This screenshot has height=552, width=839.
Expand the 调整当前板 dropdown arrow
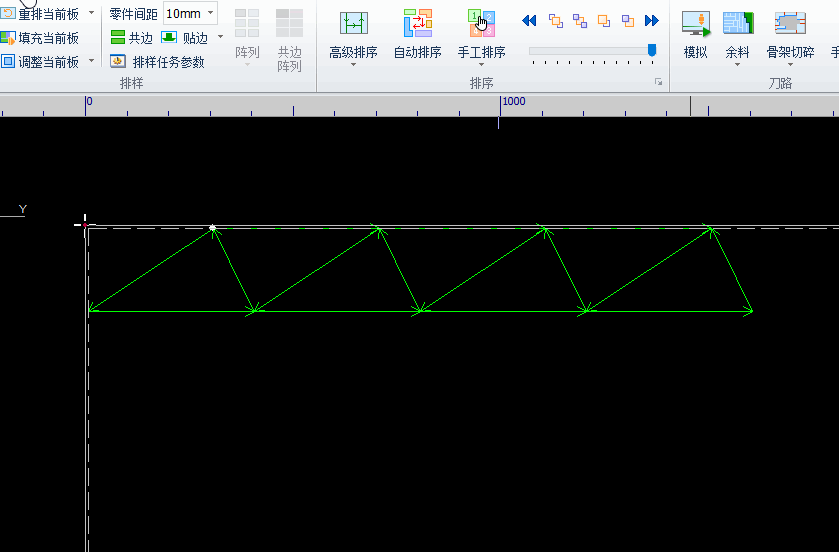coord(92,61)
